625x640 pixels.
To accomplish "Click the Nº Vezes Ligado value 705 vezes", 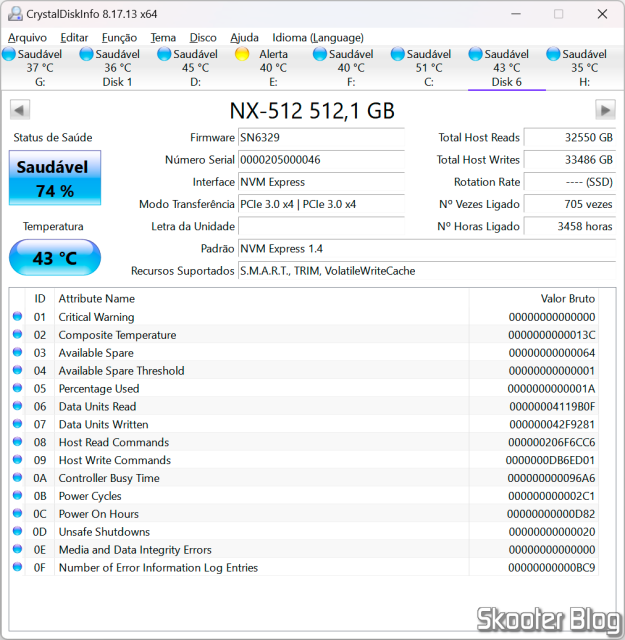I will tap(570, 204).
